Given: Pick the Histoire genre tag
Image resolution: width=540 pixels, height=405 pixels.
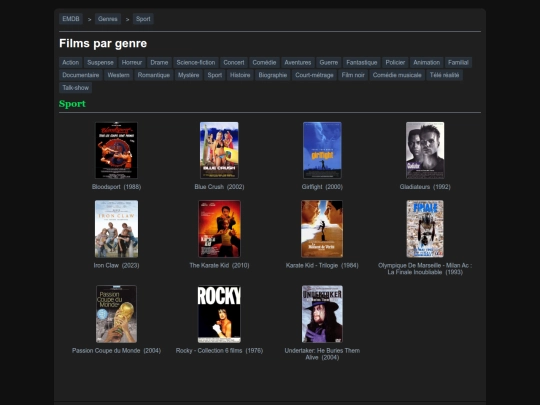Looking at the screenshot, I should pyautogui.click(x=240, y=75).
